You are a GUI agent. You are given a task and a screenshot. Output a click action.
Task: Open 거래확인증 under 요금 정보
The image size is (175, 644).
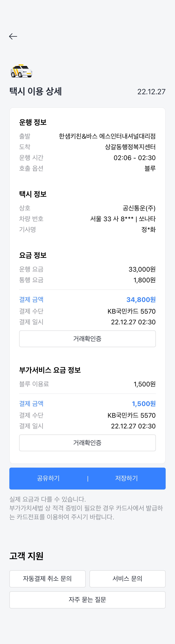87,339
